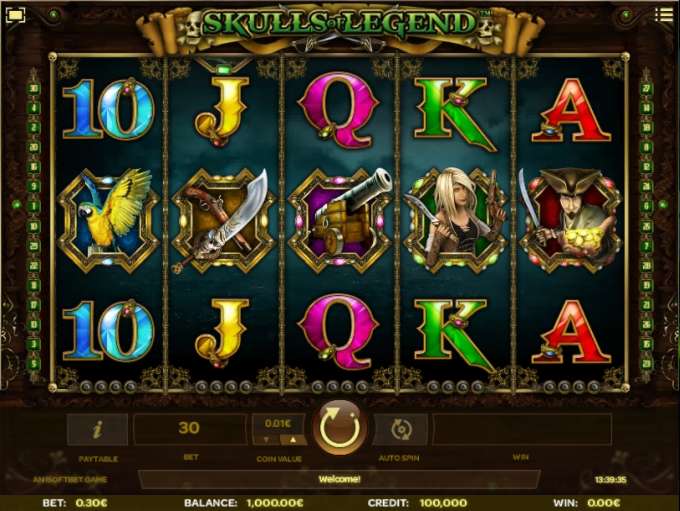Screen dimensions: 680x511
Task: Click the Welcome message bar
Action: (339, 479)
